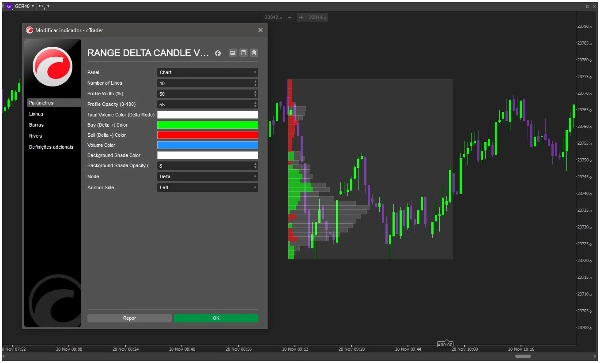
Task: Click the left quick-trade price button above chart
Action: click(278, 17)
